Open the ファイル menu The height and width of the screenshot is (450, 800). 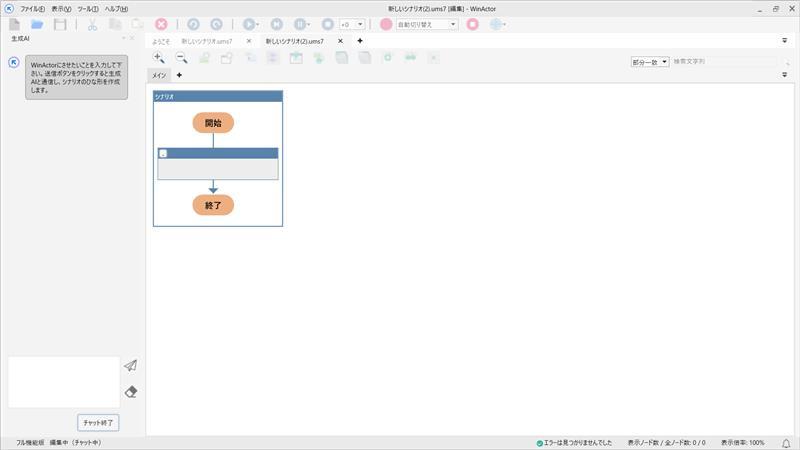[x=32, y=8]
